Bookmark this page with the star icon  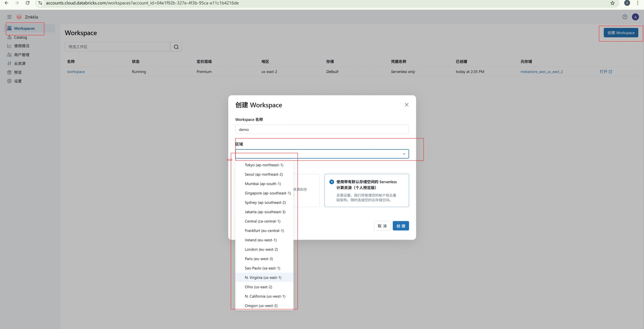pos(612,3)
